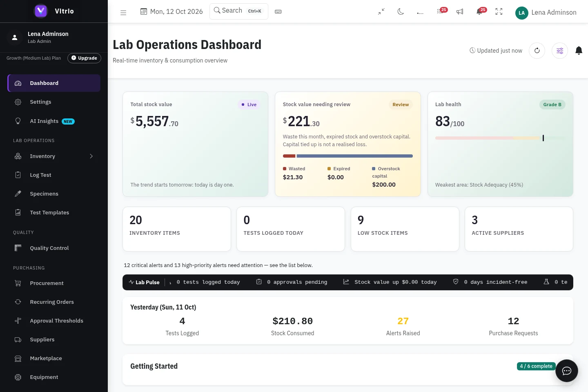Toggle dark mode with the moon icon
The image size is (588, 392).
click(401, 12)
